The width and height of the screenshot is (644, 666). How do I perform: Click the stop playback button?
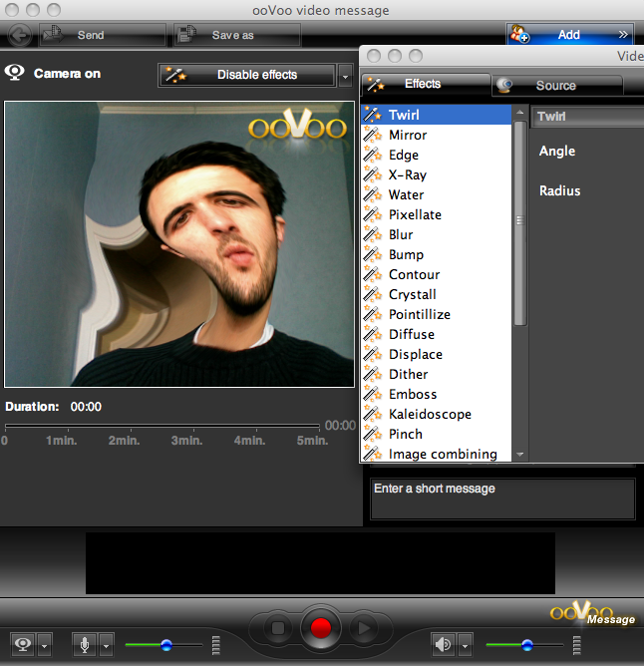[278, 628]
